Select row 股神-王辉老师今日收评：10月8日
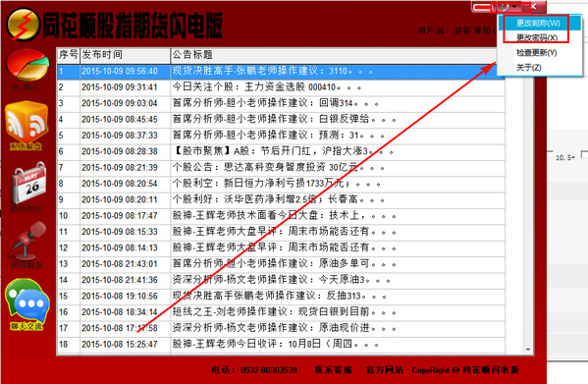This screenshot has width=588, height=384. pyautogui.click(x=281, y=345)
